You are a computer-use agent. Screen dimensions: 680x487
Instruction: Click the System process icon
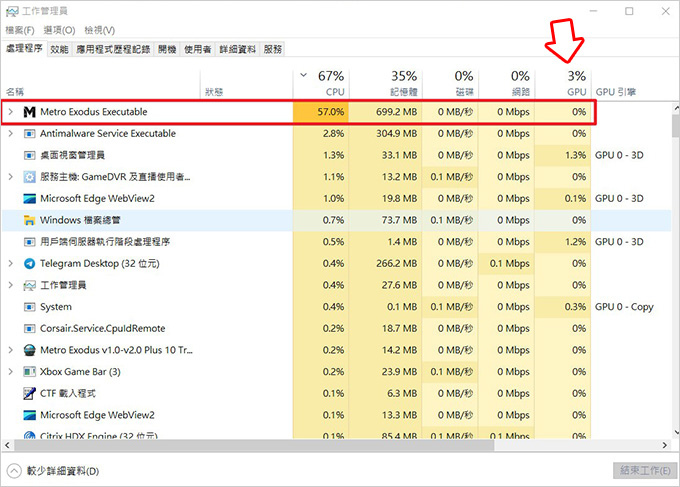tap(29, 307)
